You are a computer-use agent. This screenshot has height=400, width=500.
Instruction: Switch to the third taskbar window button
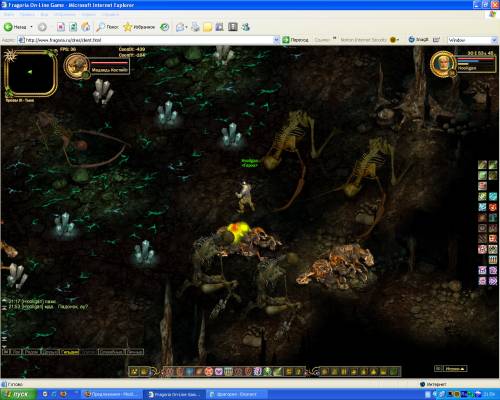point(237,394)
